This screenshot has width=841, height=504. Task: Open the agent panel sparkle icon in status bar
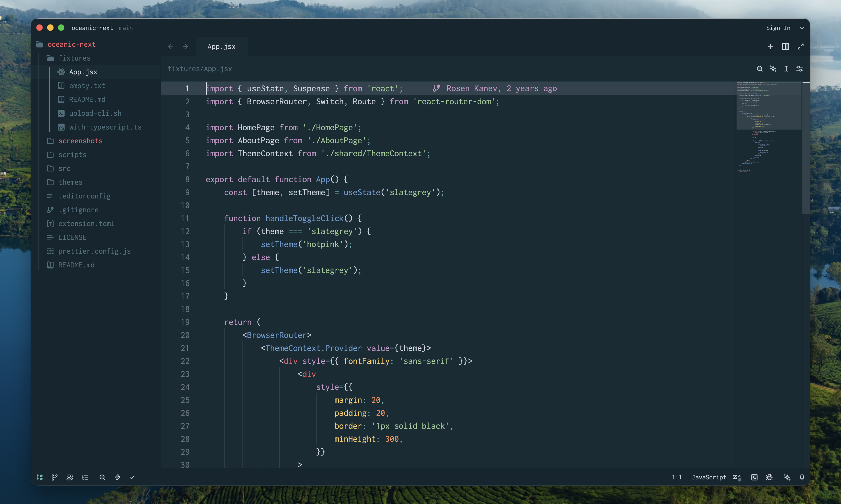787,477
